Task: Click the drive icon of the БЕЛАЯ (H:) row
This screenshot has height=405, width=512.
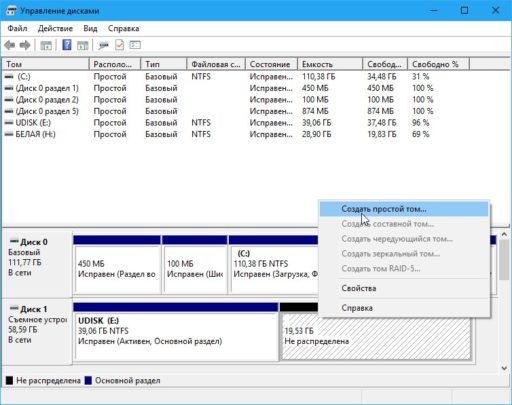Action: coord(9,134)
